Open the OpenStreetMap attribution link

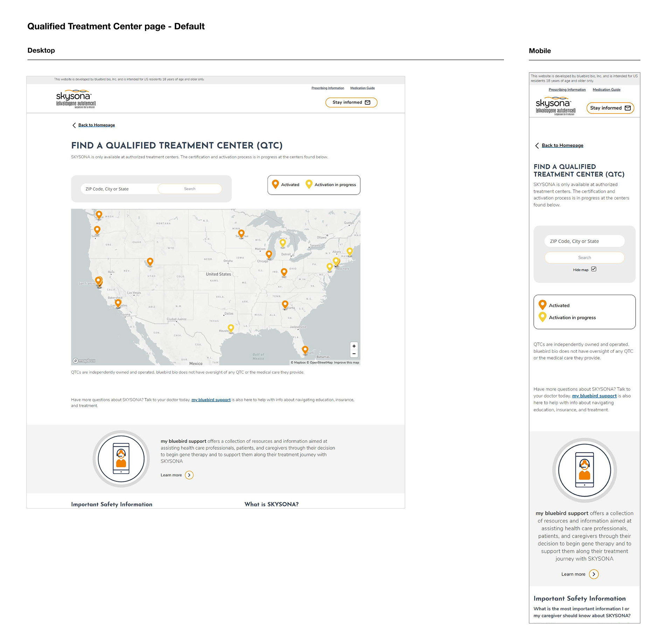320,363
